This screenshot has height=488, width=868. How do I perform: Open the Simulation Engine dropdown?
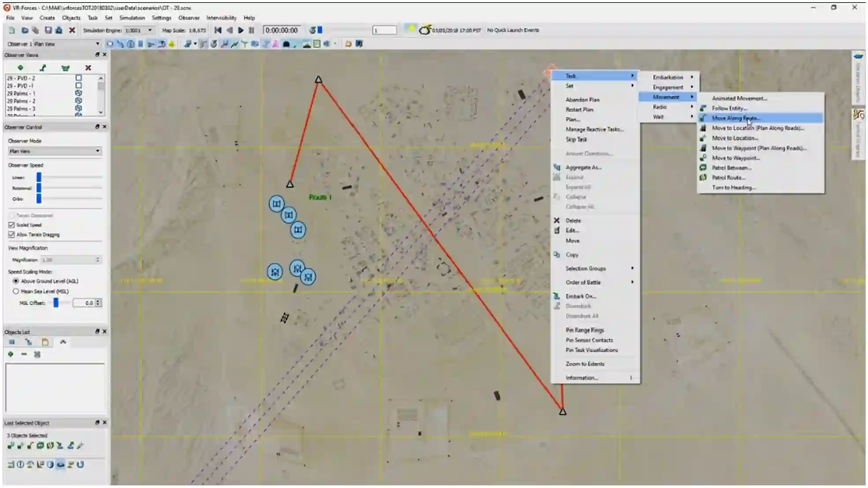(x=150, y=30)
